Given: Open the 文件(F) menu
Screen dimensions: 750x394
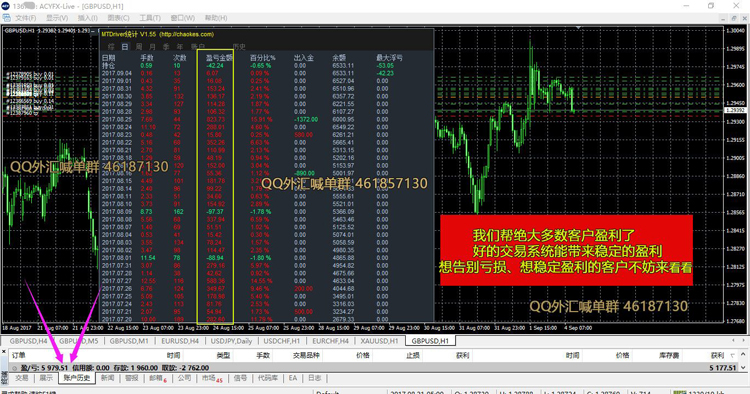Looking at the screenshot, I should (x=25, y=18).
